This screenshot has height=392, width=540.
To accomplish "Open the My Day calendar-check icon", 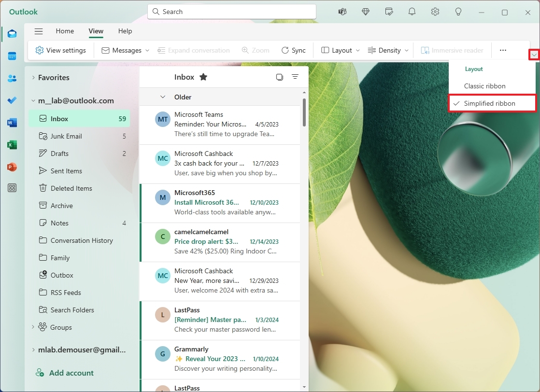I will (x=389, y=12).
